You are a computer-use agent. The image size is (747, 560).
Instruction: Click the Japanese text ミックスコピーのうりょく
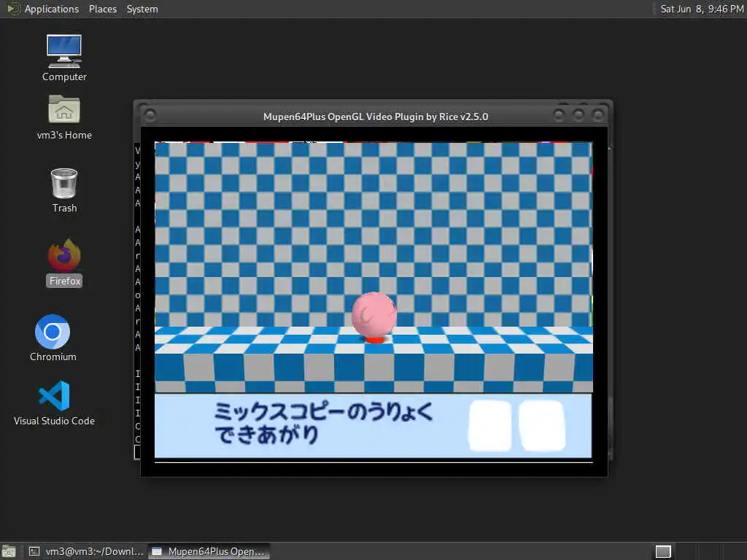323,411
